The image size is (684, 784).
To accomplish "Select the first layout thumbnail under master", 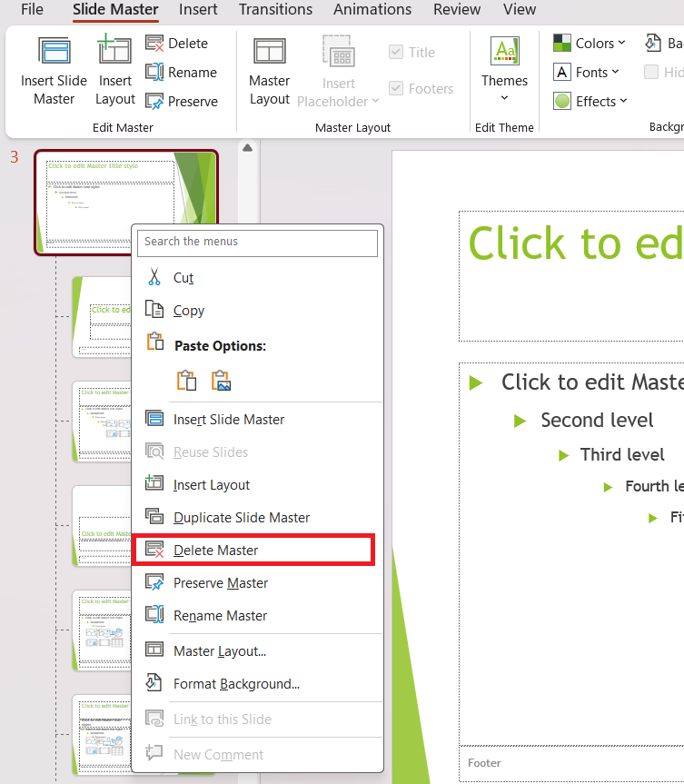I will coord(102,317).
